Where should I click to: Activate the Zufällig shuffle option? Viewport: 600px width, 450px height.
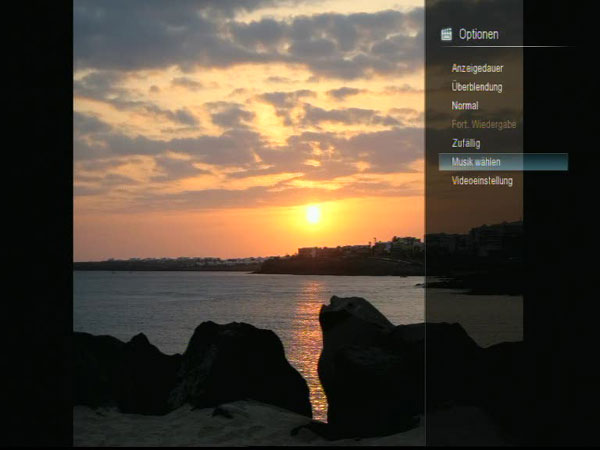pyautogui.click(x=466, y=143)
